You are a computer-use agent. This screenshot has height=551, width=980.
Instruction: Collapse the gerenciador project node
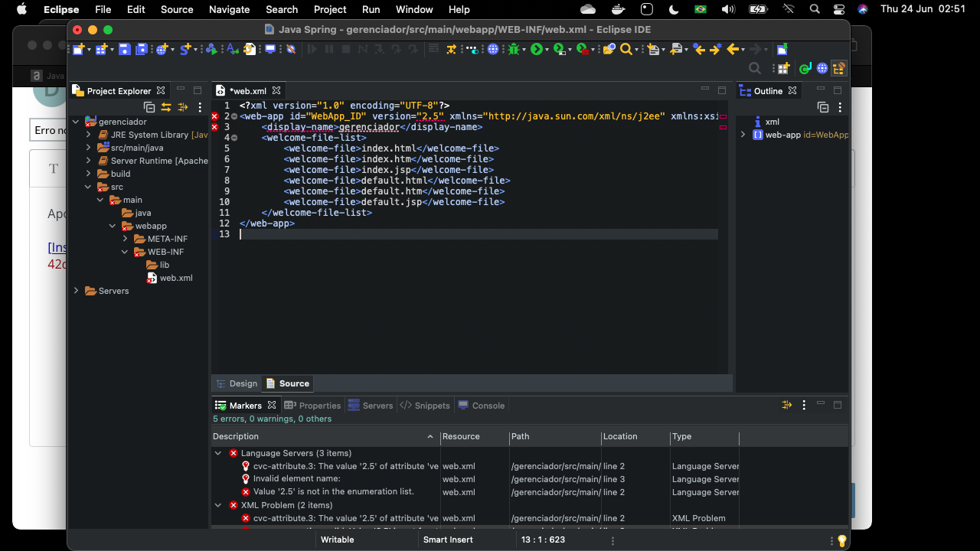[76, 122]
